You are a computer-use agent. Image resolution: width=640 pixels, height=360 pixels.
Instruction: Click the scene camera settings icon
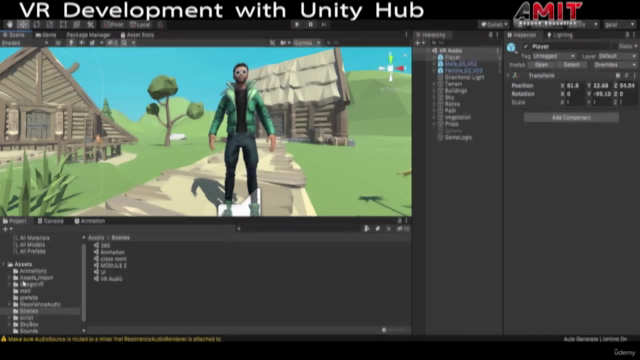point(283,43)
